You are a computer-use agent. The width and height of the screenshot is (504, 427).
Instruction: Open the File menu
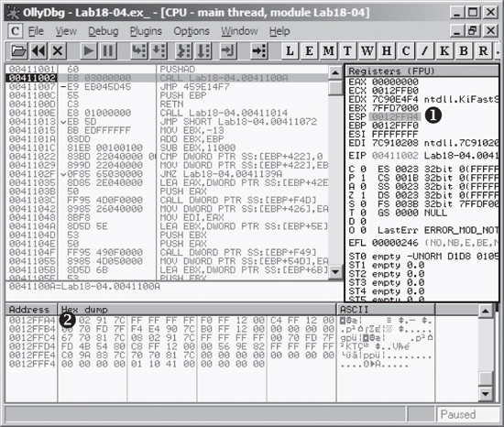coord(36,31)
